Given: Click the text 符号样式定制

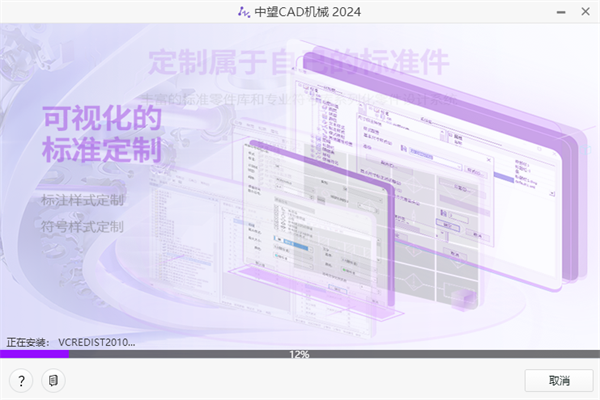Looking at the screenshot, I should 82,227.
